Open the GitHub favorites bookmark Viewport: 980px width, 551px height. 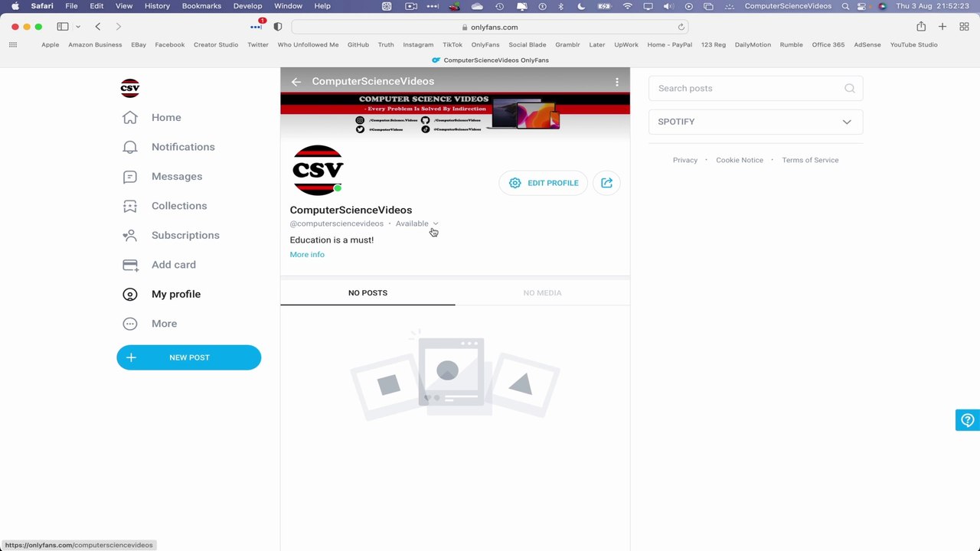[358, 44]
